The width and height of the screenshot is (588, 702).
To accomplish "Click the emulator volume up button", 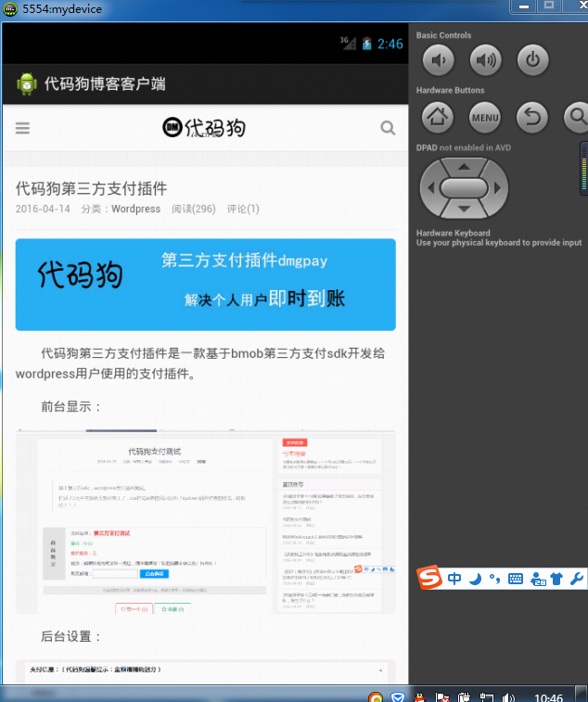I will (x=485, y=60).
